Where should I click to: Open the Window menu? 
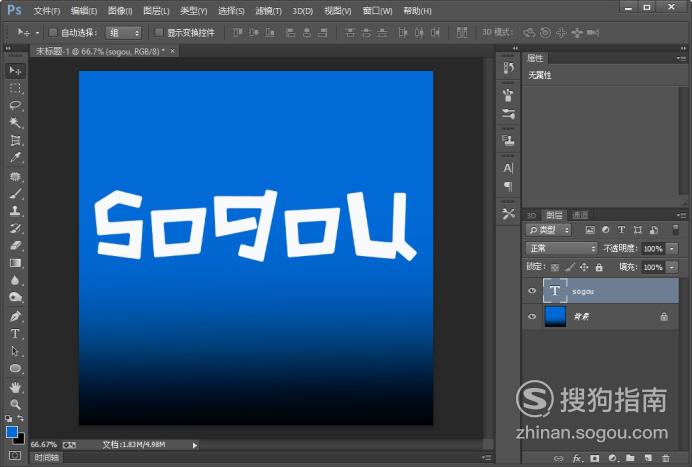(x=377, y=11)
